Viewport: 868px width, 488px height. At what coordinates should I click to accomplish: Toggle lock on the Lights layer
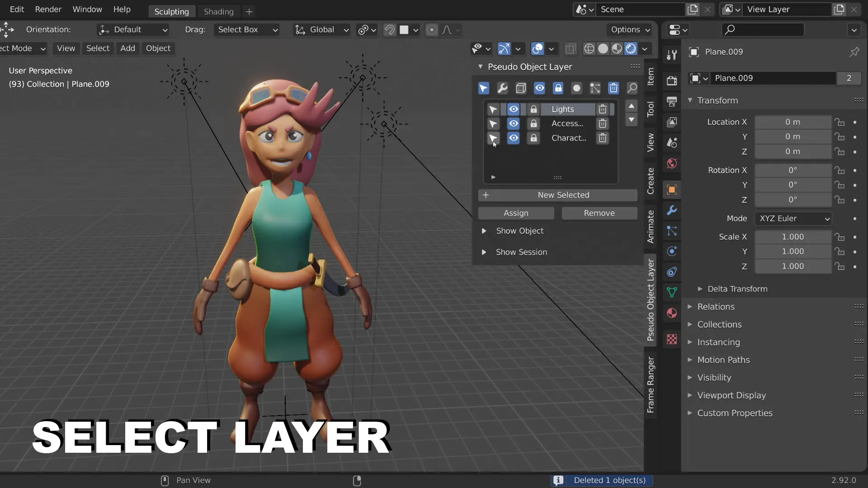click(x=533, y=109)
